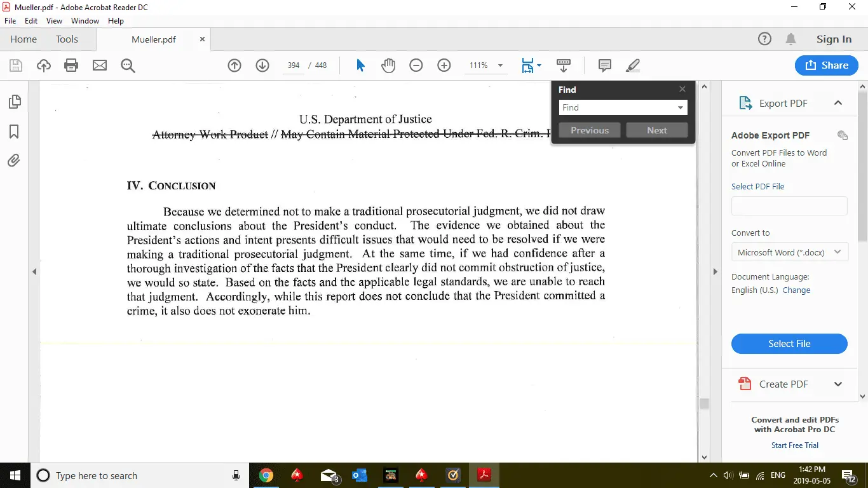Upload file to Document Cloud
The image size is (868, 488).
43,65
